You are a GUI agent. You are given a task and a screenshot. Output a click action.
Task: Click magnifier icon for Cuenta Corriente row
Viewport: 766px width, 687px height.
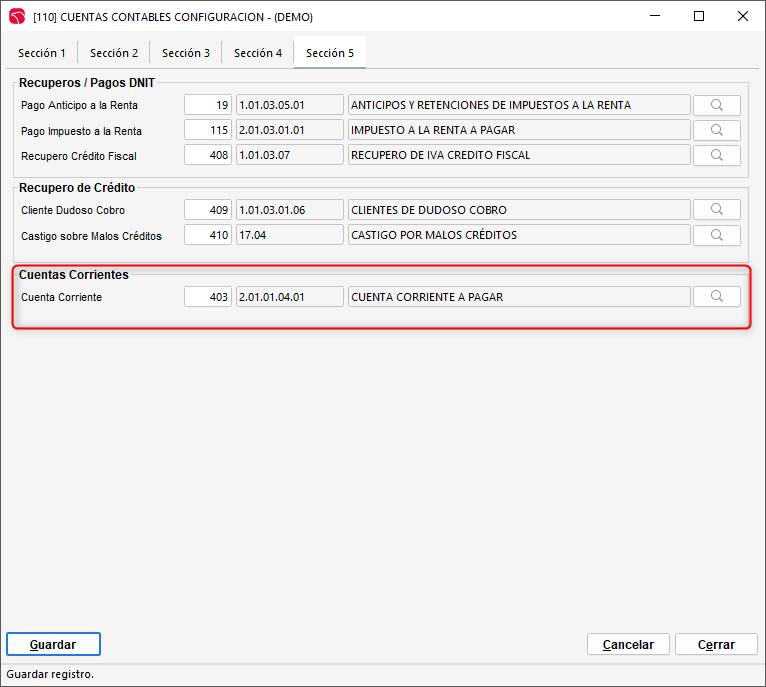(716, 297)
